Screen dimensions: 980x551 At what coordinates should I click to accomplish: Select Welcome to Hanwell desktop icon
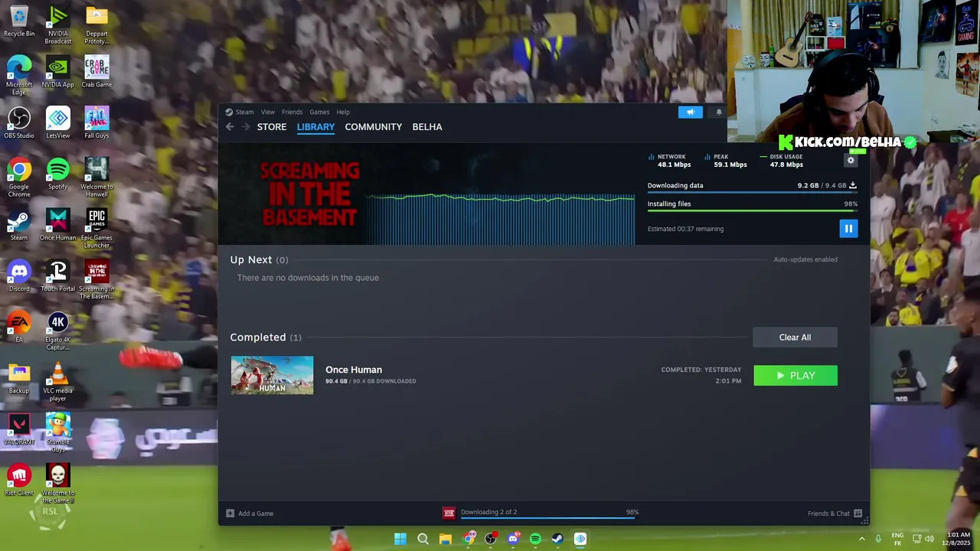coord(96,178)
